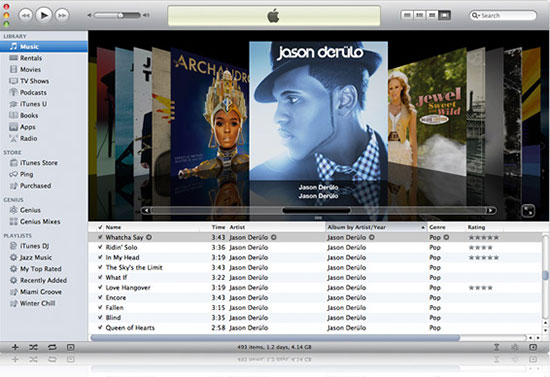The width and height of the screenshot is (550, 377).
Task: Start Genius from bottom-right icon
Action: [515, 347]
